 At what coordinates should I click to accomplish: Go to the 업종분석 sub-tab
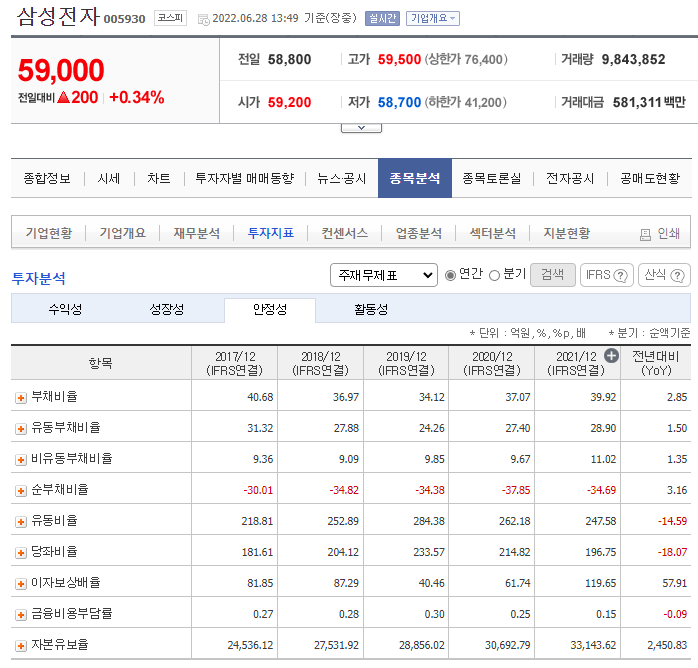pos(418,233)
